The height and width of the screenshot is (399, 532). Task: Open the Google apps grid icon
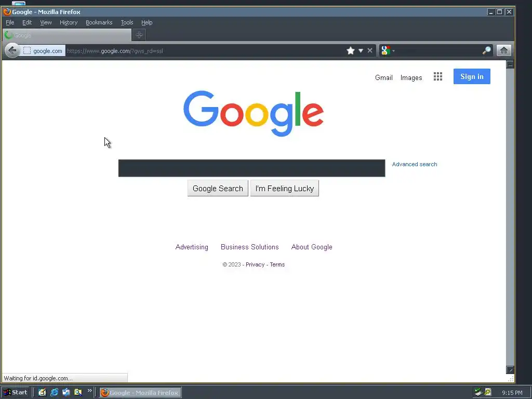click(x=438, y=77)
